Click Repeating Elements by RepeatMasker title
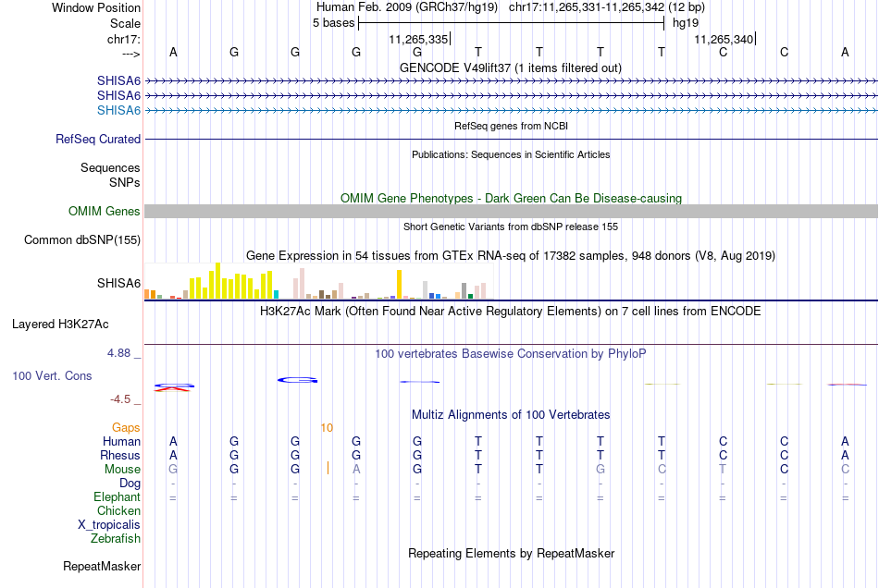 pyautogui.click(x=511, y=553)
